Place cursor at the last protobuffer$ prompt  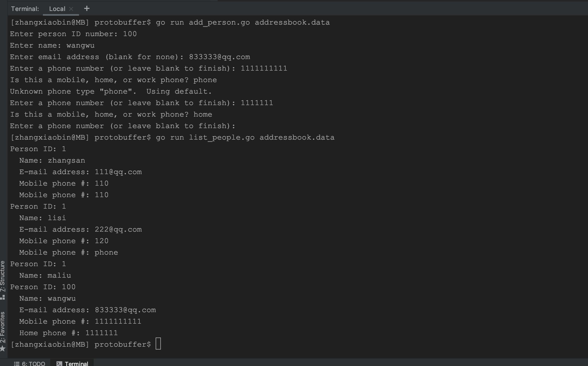click(x=158, y=344)
